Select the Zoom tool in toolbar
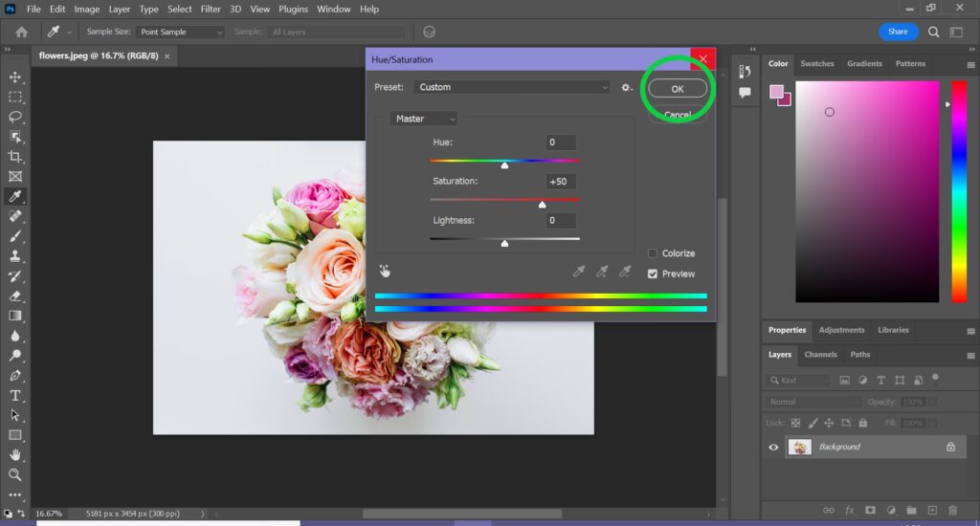Screen dimensions: 980x526 15,474
